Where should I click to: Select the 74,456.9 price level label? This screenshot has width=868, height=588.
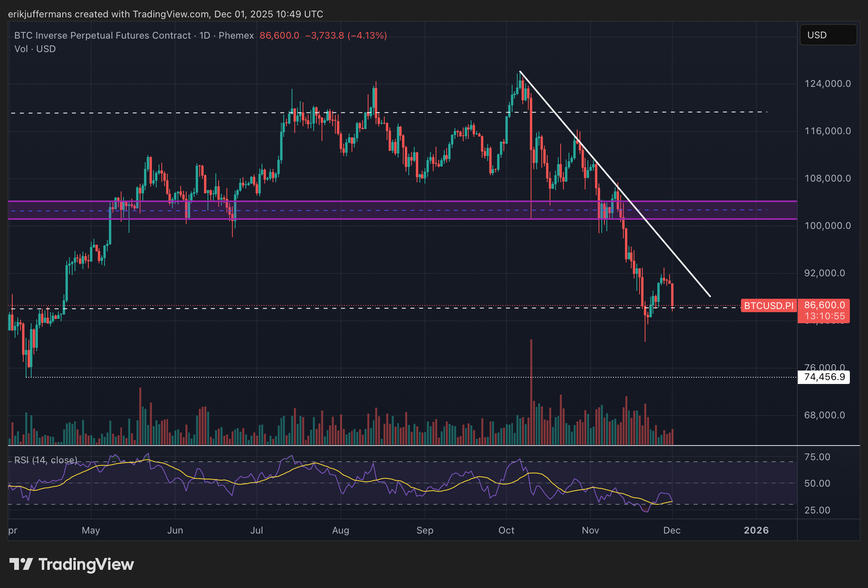tap(824, 377)
